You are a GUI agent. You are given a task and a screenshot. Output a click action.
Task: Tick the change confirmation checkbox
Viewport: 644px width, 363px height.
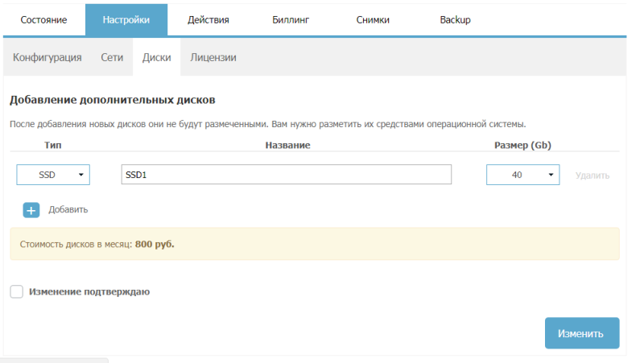(x=16, y=291)
